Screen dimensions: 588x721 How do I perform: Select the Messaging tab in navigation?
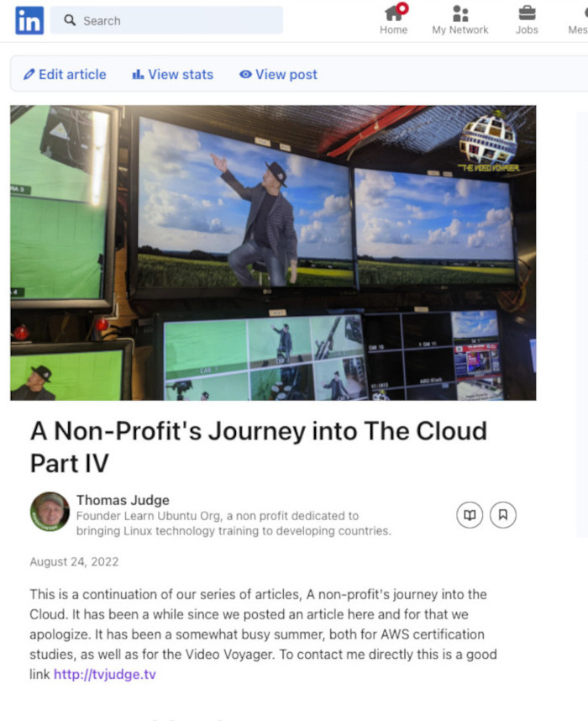tap(578, 21)
